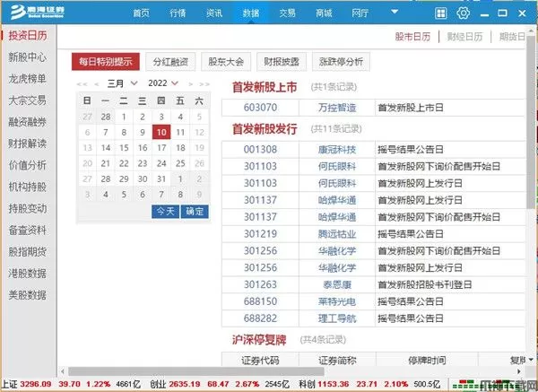Switch to the 股市日历 tab

[x=412, y=37]
